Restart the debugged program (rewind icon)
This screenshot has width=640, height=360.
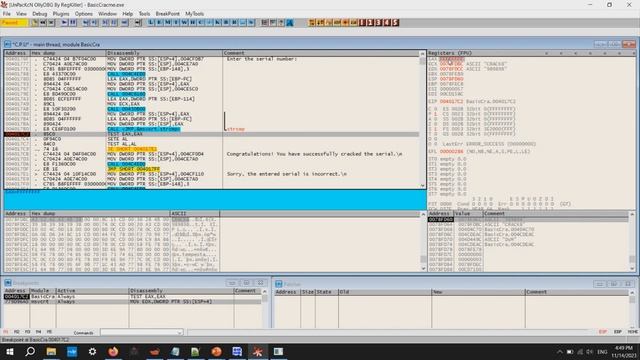pyautogui.click(x=43, y=22)
